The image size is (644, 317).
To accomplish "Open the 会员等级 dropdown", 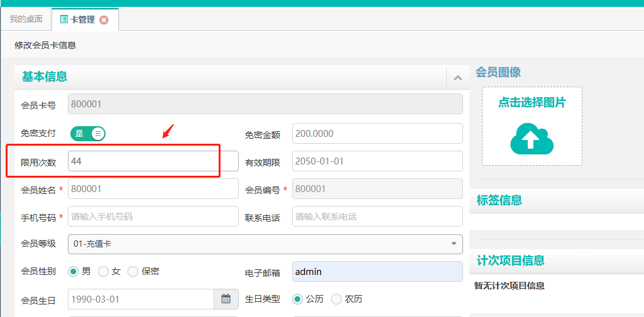I will pos(265,244).
